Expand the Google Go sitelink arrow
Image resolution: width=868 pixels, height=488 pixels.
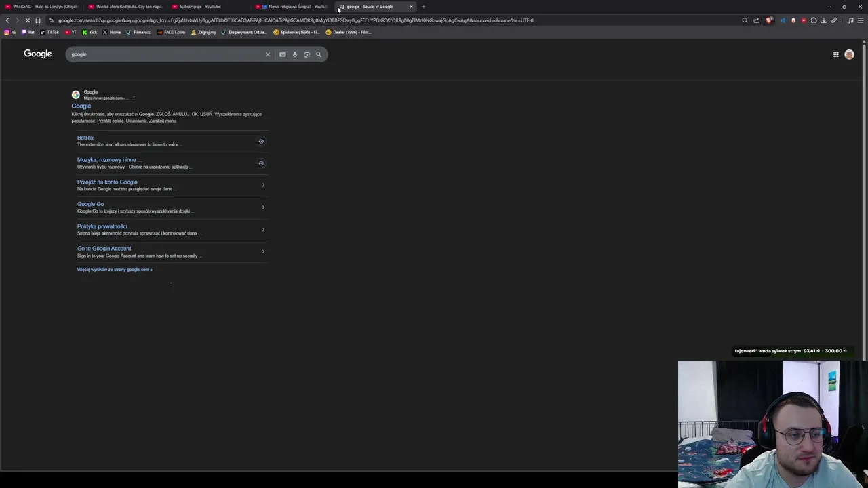coord(263,207)
